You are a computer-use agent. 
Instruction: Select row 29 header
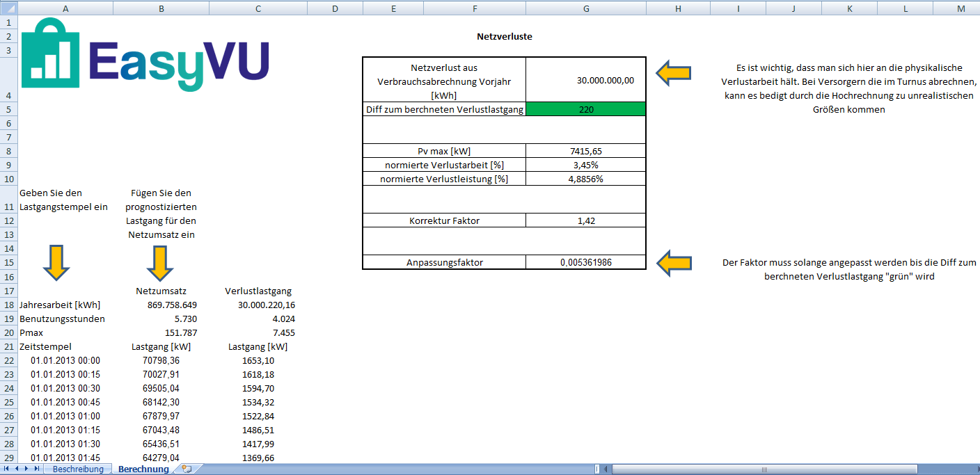[x=9, y=458]
